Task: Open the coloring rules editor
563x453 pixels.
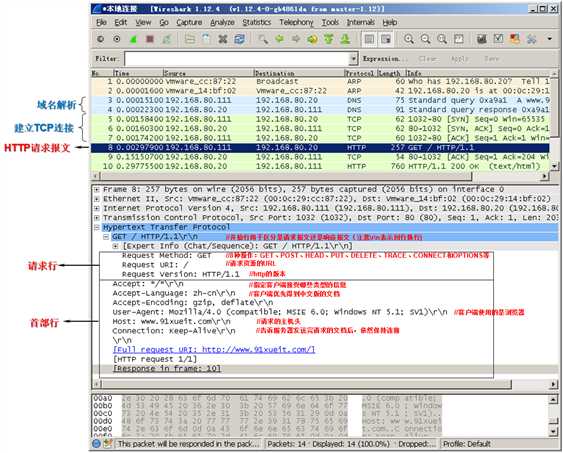Action: point(515,39)
